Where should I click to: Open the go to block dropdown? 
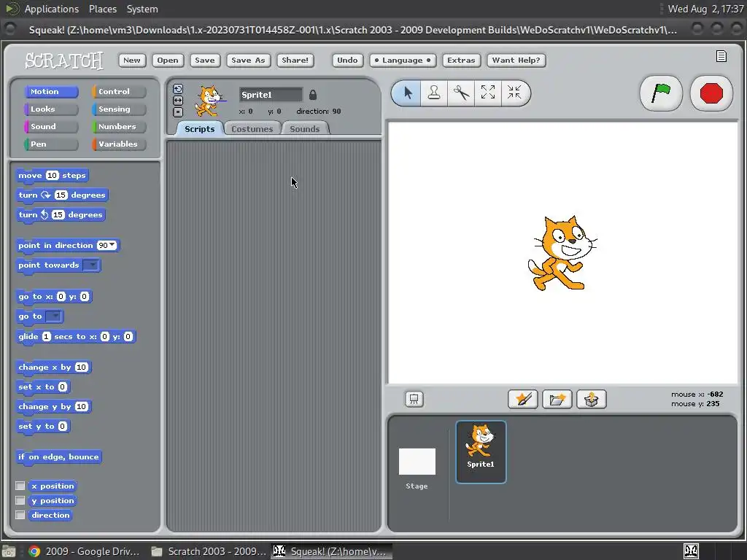pos(54,316)
